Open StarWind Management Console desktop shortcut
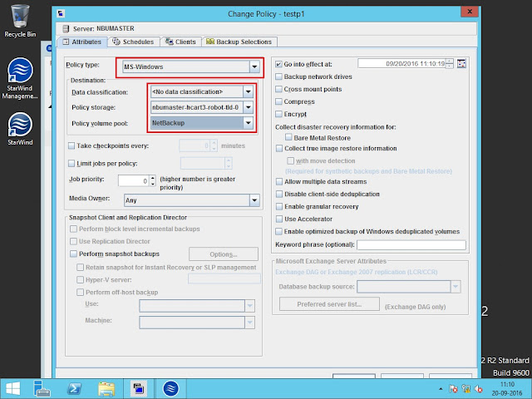 tap(20, 79)
